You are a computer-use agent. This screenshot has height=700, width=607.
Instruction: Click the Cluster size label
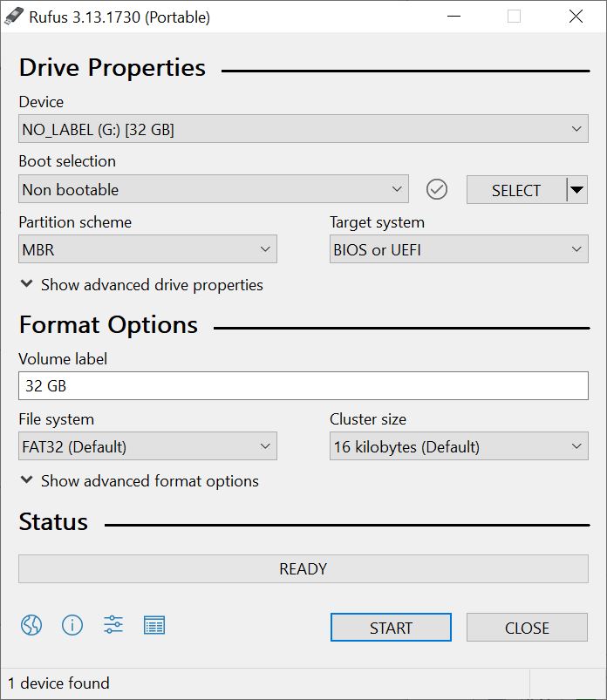(x=368, y=418)
